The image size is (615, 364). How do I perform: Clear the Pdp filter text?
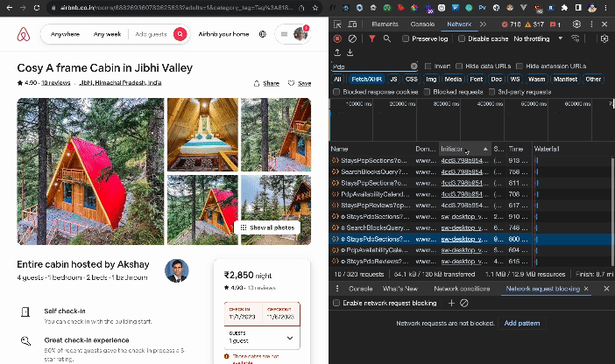point(414,66)
